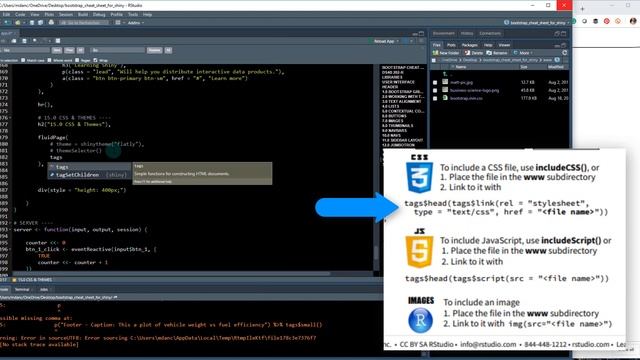Screen dimensions: 640x360
Task: Click the vertical scrollbar of the code editor
Action: [376, 252]
